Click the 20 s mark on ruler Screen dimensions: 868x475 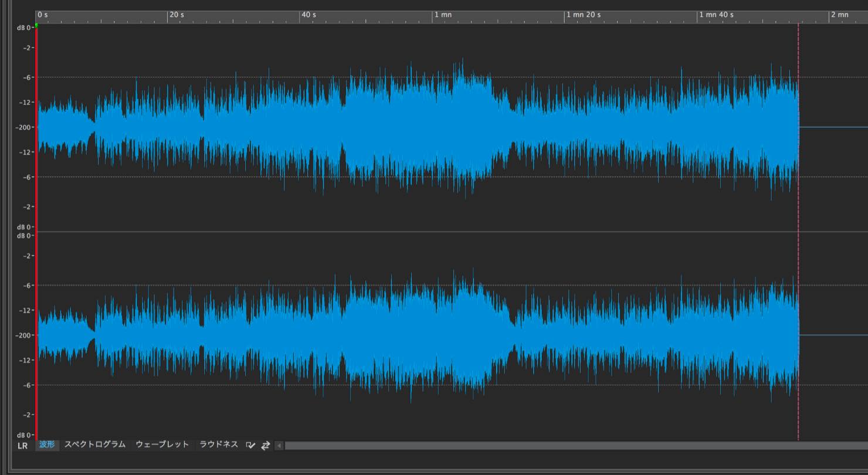(x=177, y=15)
